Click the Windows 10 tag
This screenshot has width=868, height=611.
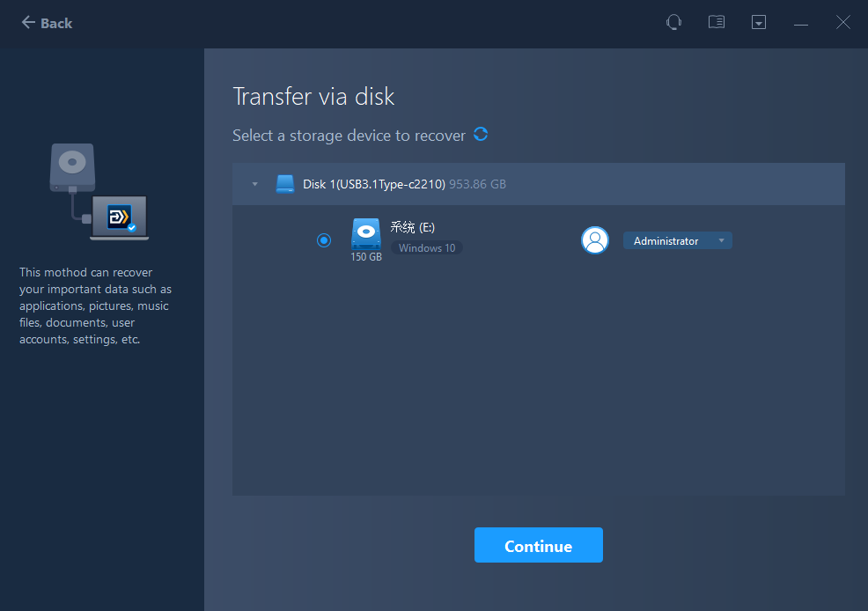pos(427,248)
